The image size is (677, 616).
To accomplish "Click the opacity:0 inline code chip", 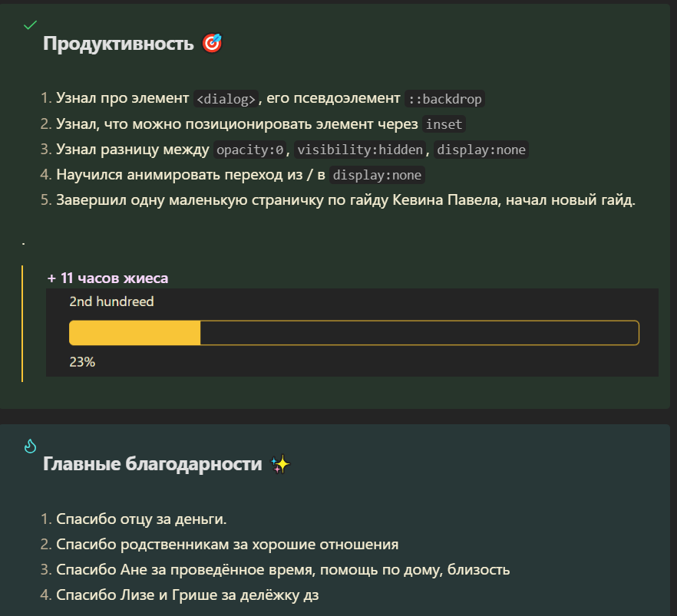I will point(251,150).
